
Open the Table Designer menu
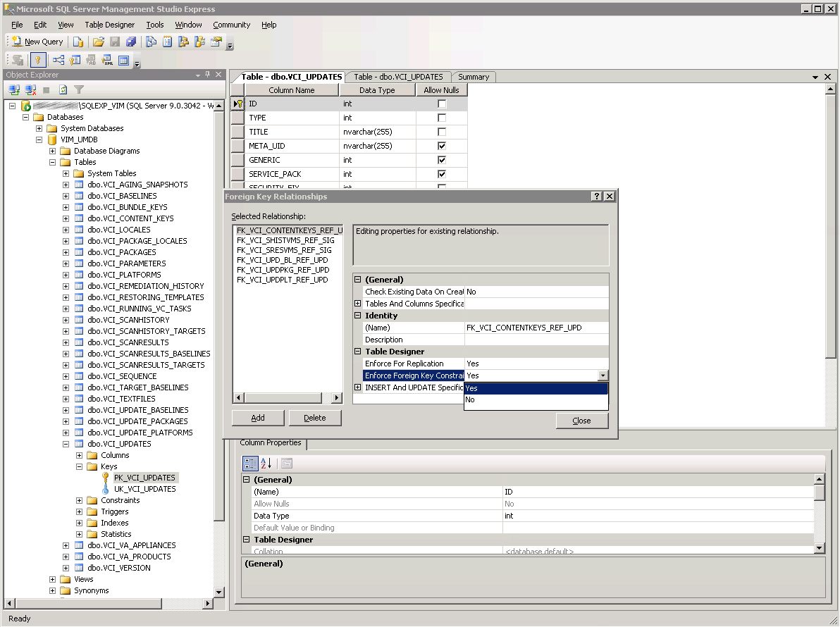110,25
